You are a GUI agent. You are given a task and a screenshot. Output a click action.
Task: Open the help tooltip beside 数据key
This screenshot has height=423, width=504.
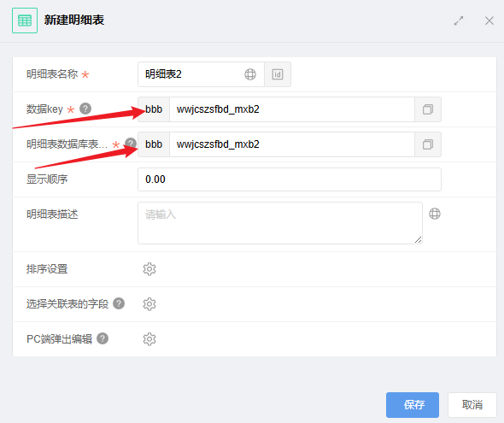[85, 109]
